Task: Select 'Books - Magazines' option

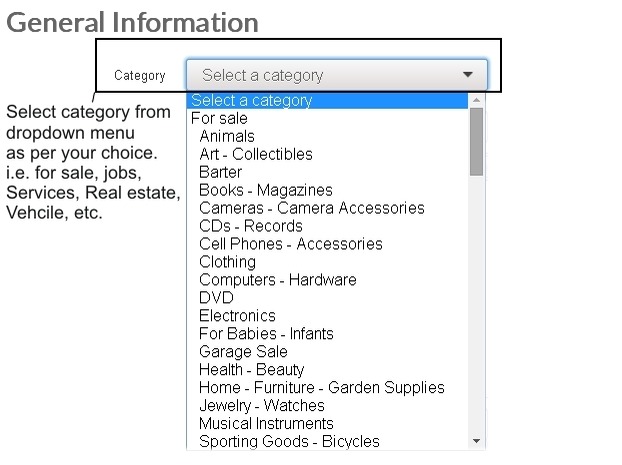Action: tap(266, 190)
